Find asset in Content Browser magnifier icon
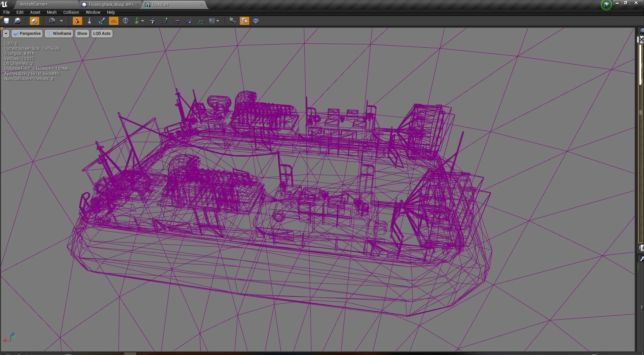The image size is (644, 355). [17, 21]
